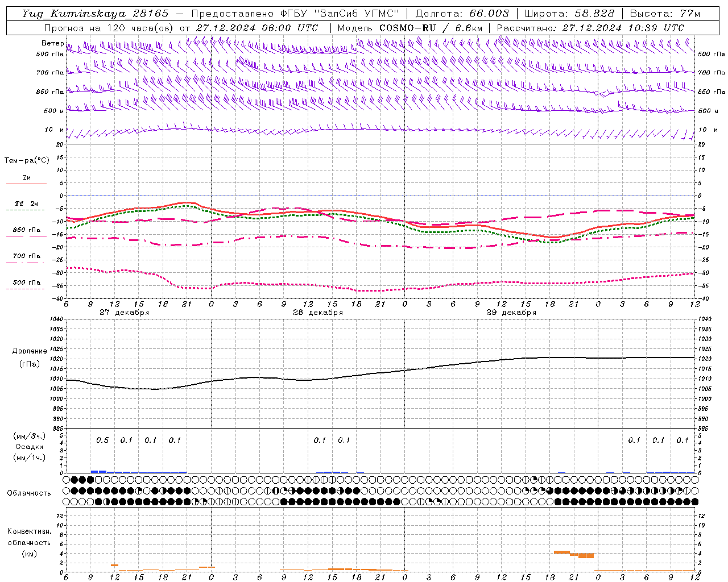Click the 27 декабря date label
Screen dimensions: 728x582
pos(124,313)
